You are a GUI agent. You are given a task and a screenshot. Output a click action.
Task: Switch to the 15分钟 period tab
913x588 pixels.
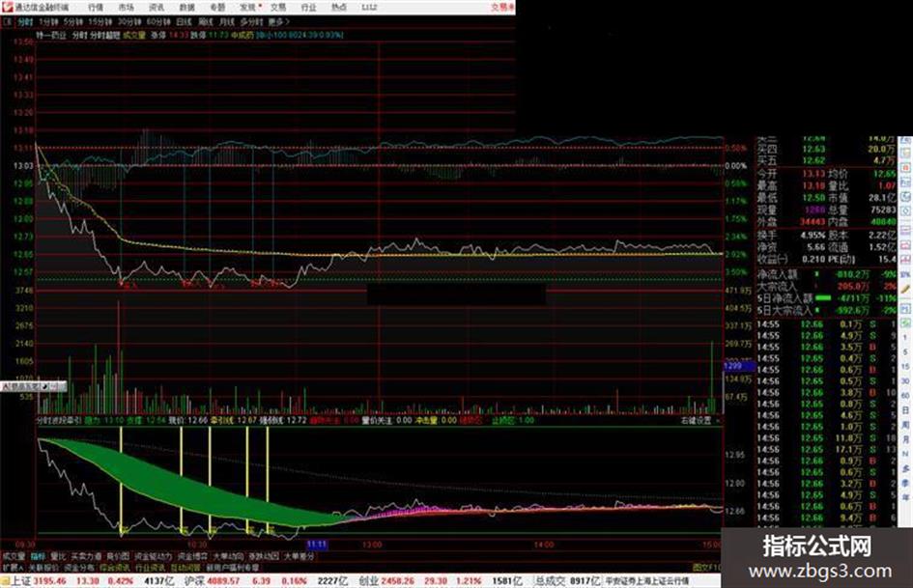click(x=100, y=22)
